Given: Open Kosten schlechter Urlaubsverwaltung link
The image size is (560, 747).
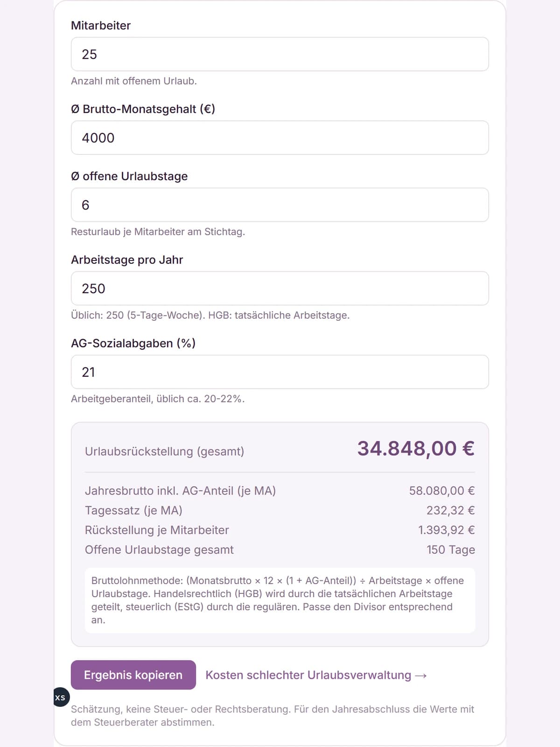Looking at the screenshot, I should coord(316,675).
